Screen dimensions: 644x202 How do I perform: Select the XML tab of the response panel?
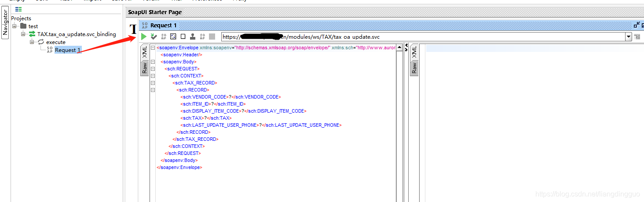pyautogui.click(x=414, y=52)
